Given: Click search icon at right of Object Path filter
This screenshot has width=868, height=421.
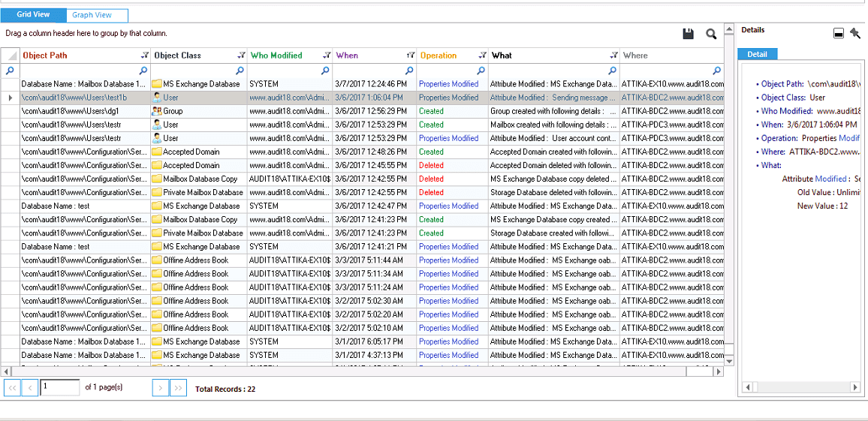Looking at the screenshot, I should pyautogui.click(x=143, y=71).
